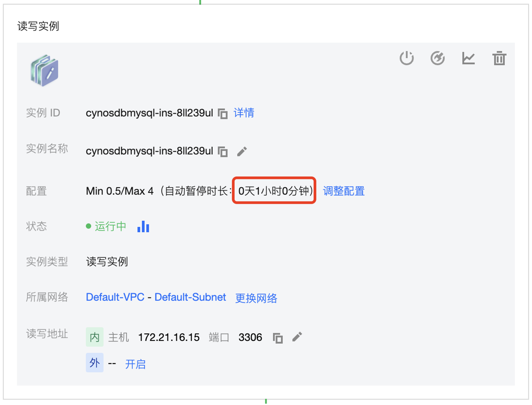
Task: Click the port value 3306
Action: (x=250, y=337)
